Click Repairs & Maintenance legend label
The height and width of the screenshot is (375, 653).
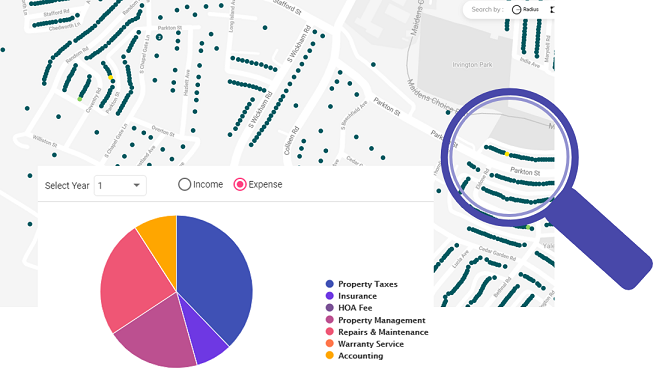click(x=383, y=332)
